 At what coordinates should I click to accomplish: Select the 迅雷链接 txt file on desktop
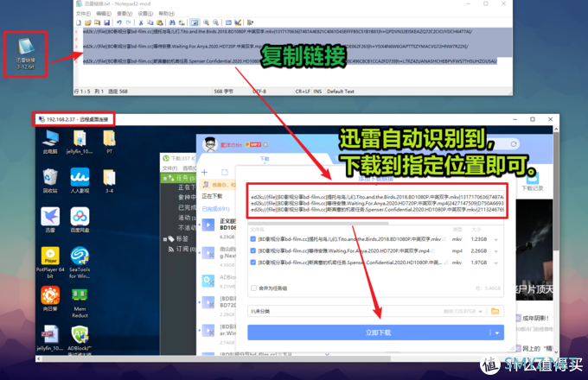point(25,54)
